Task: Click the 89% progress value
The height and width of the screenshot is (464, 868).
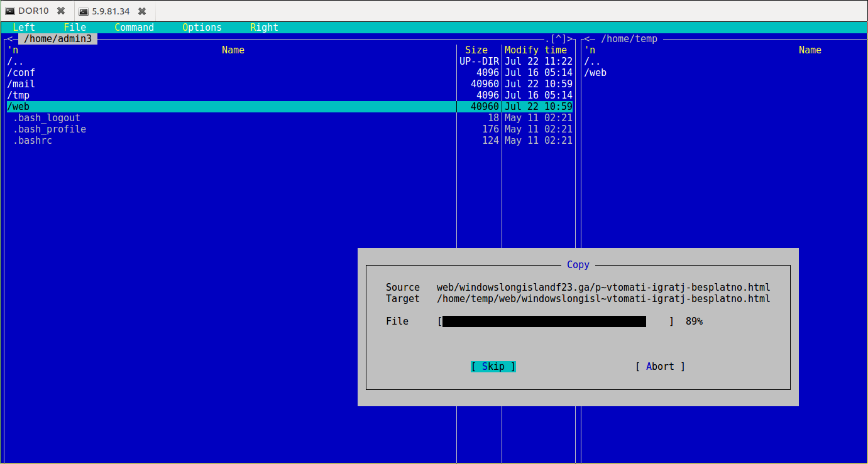Action: [694, 321]
